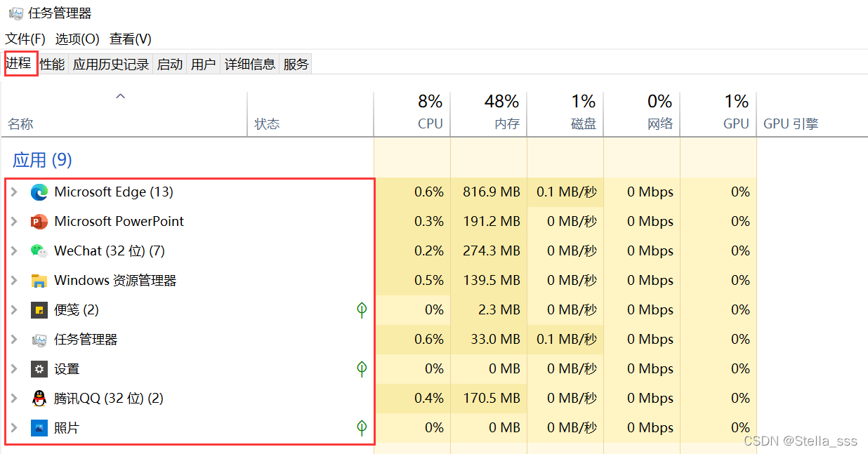The height and width of the screenshot is (454, 868).
Task: Click the 191.2 MB memory value
Action: (x=492, y=222)
